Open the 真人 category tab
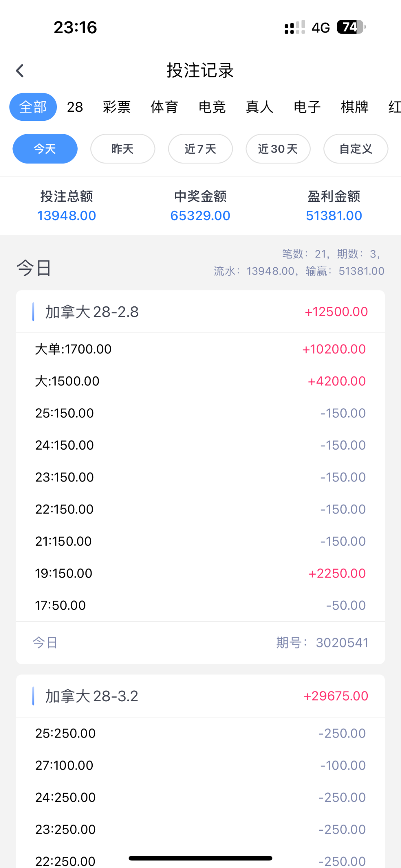The image size is (401, 868). click(259, 107)
